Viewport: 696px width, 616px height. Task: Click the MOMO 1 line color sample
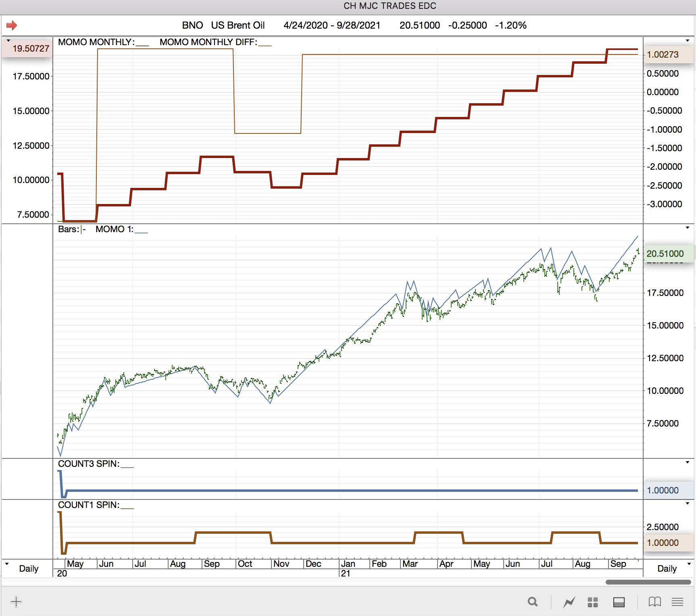pos(141,233)
